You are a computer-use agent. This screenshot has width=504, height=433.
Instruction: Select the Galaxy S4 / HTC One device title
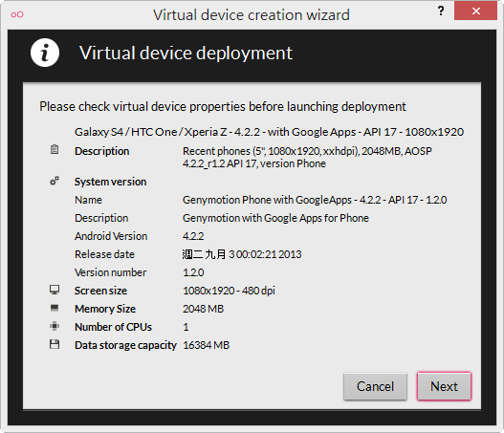click(x=269, y=132)
